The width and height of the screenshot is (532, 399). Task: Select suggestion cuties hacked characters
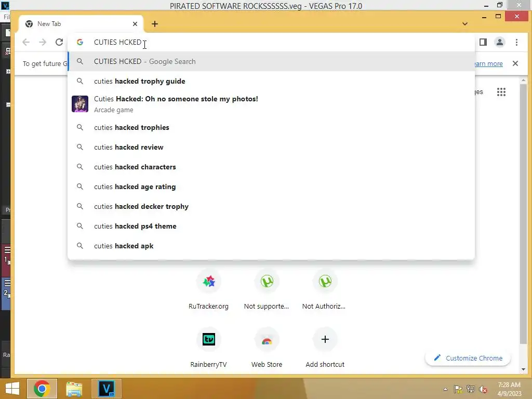tap(271, 167)
